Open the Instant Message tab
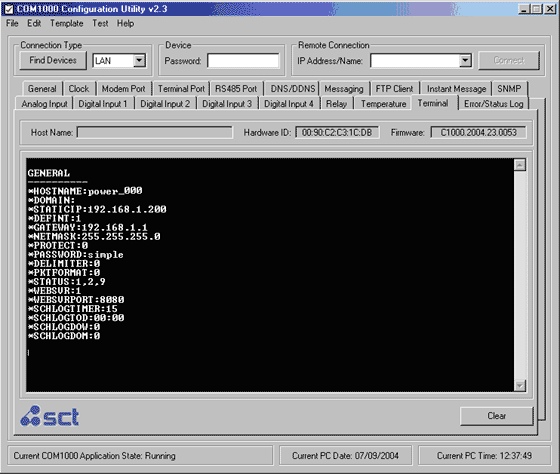The image size is (560, 474). click(456, 89)
